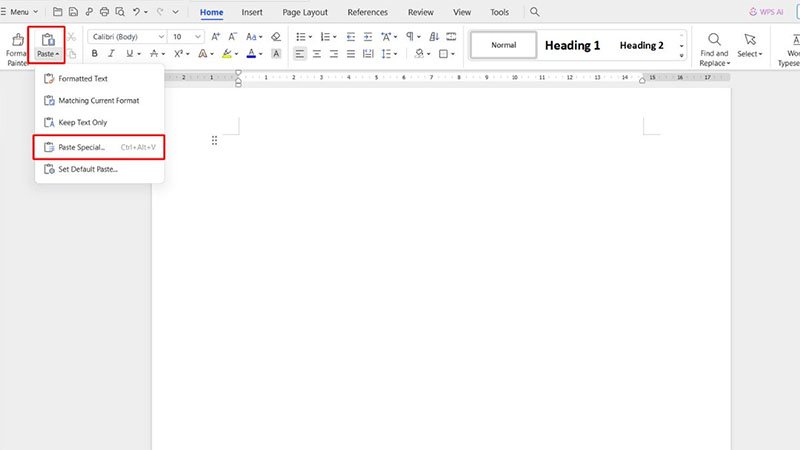Viewport: 800px width, 450px height.
Task: Increase paragraph indent
Action: 368,37
